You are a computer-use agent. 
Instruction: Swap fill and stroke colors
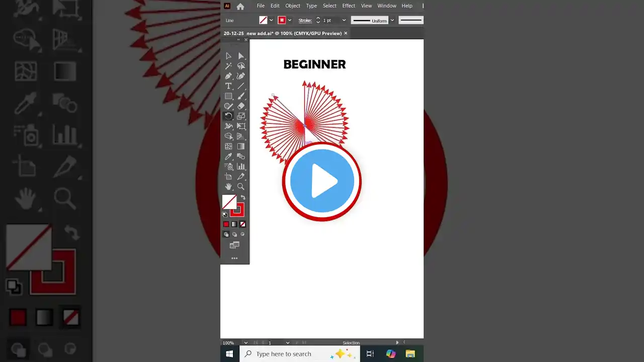pos(243,198)
